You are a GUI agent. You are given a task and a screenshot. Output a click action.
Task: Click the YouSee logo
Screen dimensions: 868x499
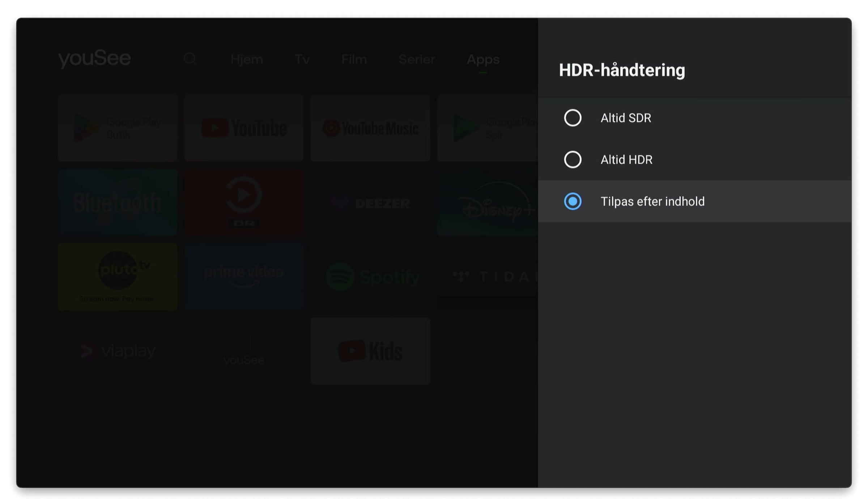coord(94,59)
